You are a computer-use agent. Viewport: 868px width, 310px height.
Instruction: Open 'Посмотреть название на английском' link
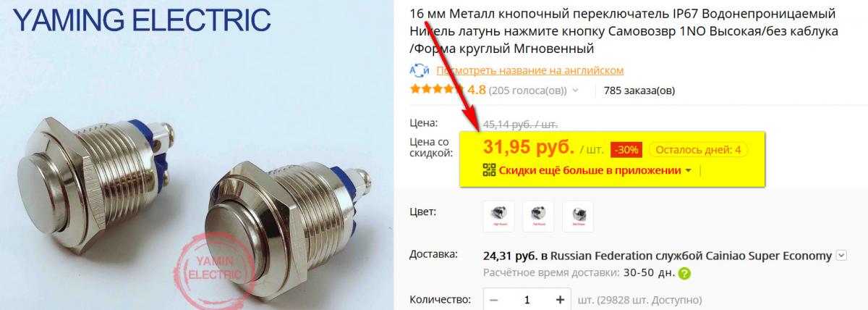coord(529,70)
